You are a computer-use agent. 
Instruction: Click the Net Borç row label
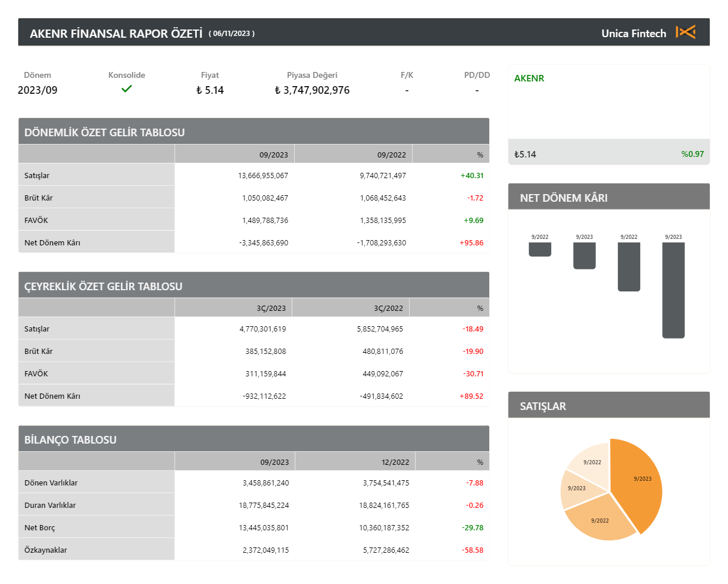(39, 527)
